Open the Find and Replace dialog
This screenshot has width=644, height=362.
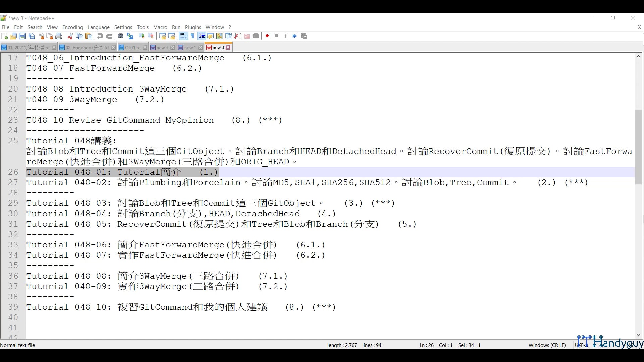(130, 36)
